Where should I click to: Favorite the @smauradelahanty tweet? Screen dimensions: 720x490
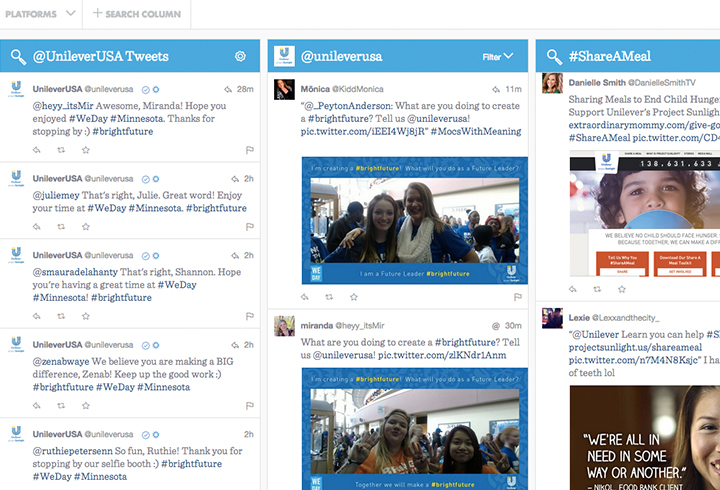coord(86,316)
